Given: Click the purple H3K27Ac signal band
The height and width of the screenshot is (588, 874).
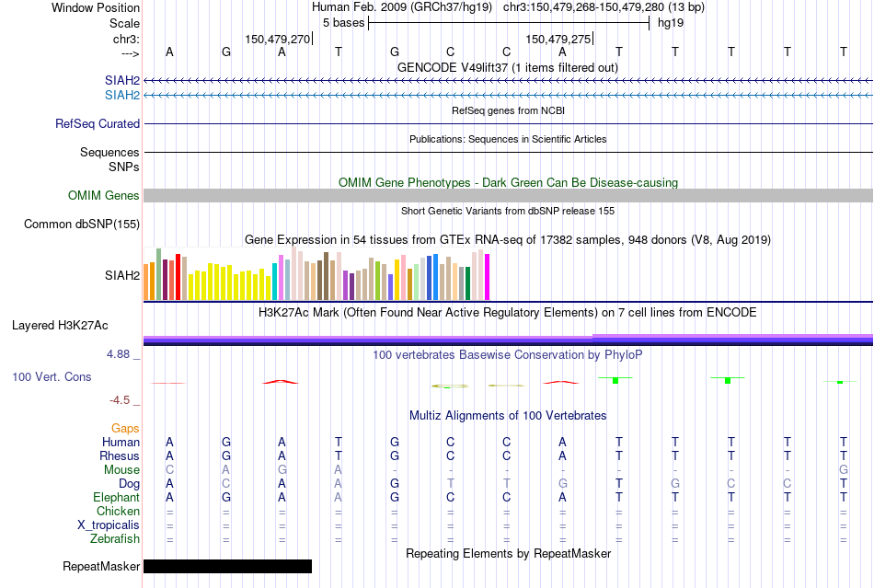Looking at the screenshot, I should (509, 340).
